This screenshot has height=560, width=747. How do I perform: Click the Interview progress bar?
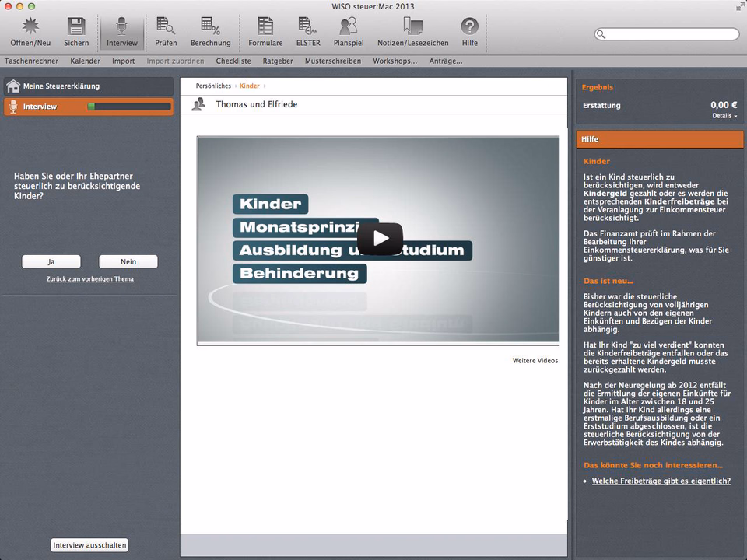click(x=129, y=107)
